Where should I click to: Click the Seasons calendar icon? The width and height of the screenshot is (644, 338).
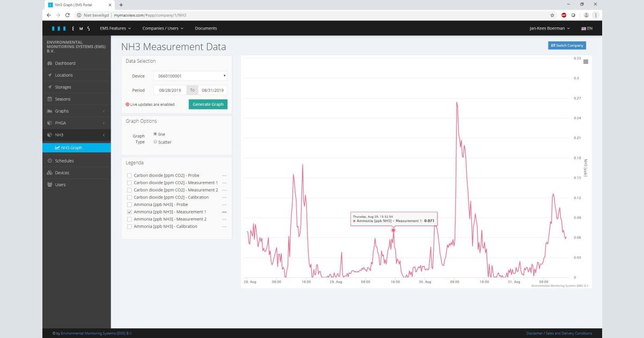point(49,99)
